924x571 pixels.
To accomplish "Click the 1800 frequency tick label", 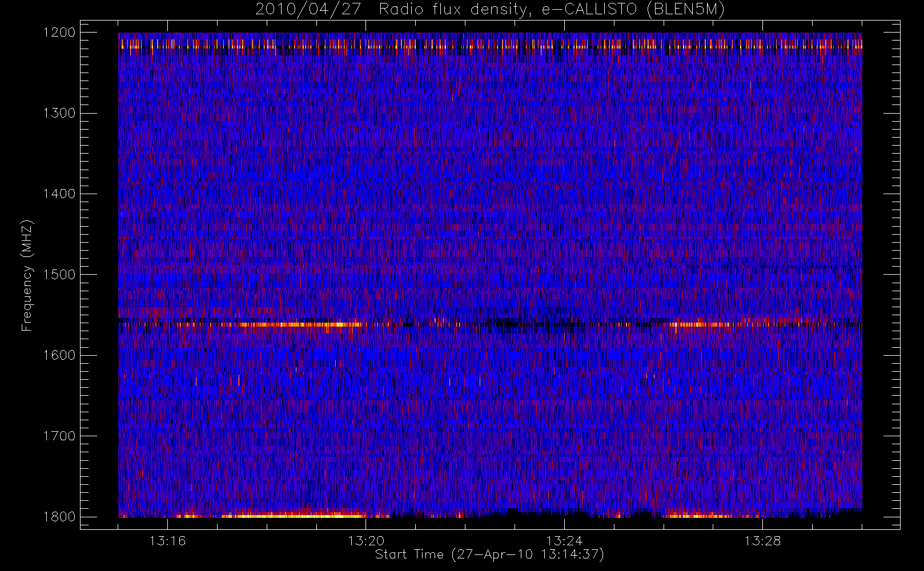I will coord(59,517).
